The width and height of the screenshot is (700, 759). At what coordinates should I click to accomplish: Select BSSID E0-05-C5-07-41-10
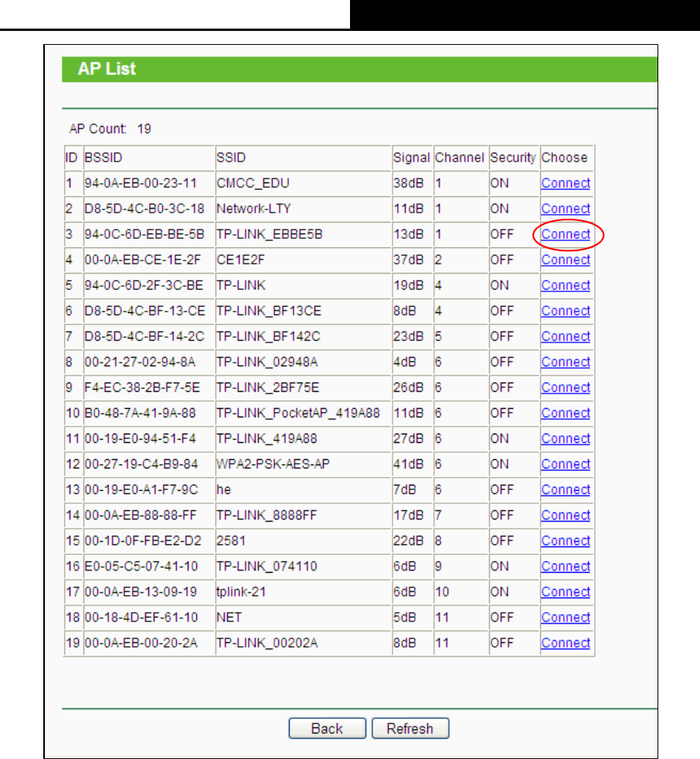pyautogui.click(x=141, y=567)
